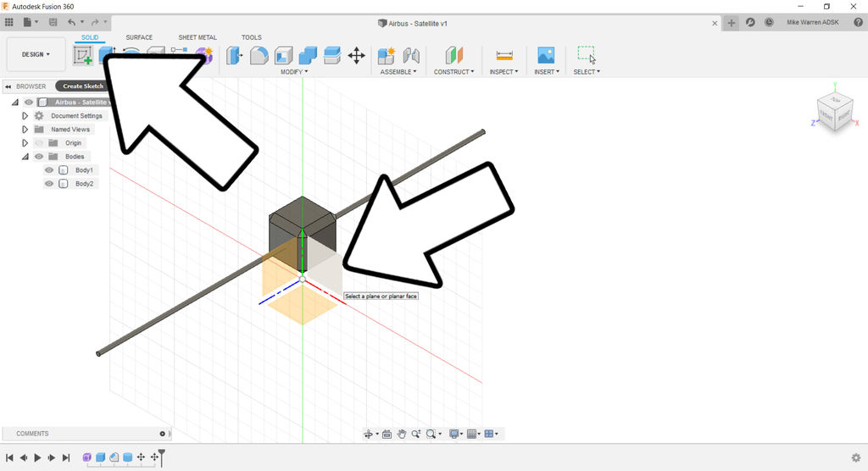Click the job status clock icon
The image size is (868, 471).
[x=769, y=22]
